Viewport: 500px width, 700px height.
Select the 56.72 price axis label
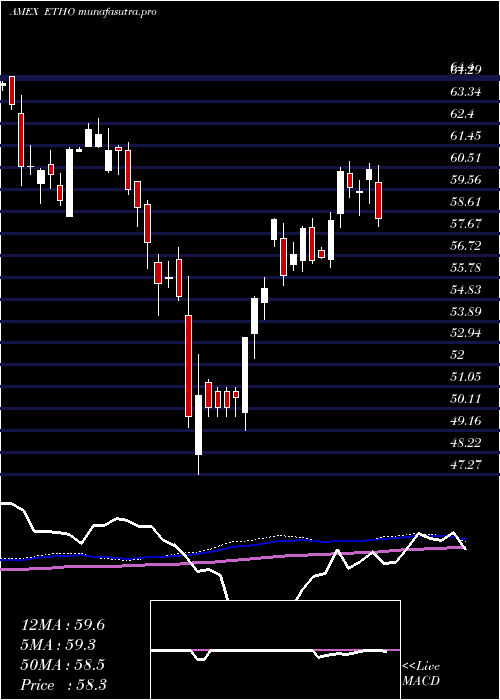(466, 246)
